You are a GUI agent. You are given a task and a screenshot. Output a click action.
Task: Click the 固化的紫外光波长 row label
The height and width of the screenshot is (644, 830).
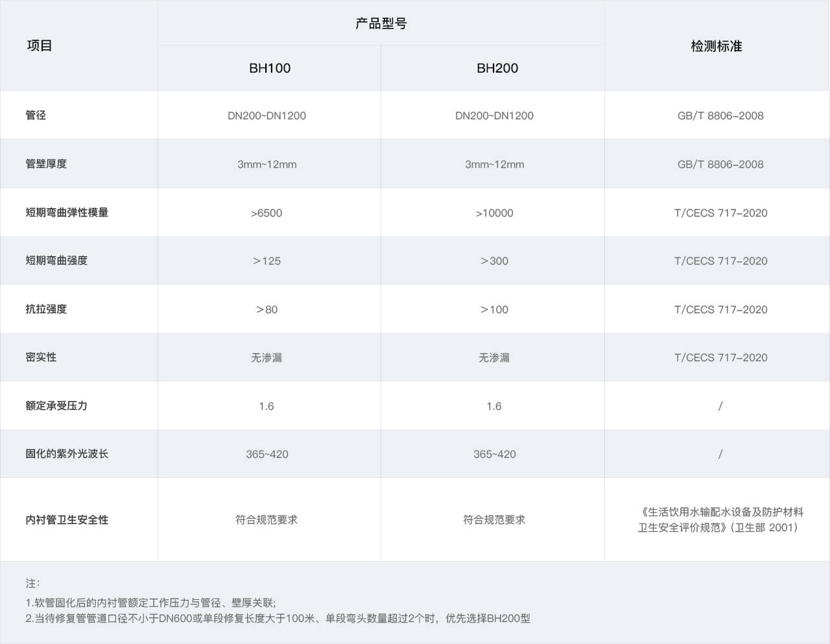[67, 454]
